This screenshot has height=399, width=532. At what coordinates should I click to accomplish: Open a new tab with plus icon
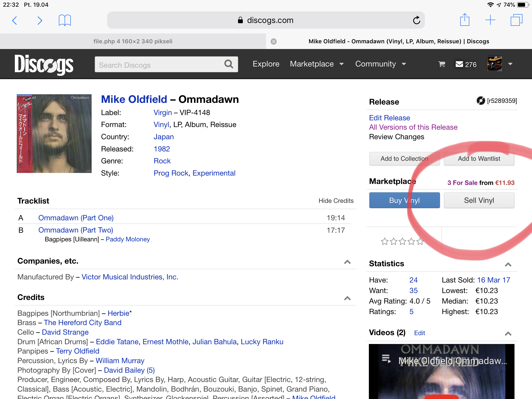[490, 20]
